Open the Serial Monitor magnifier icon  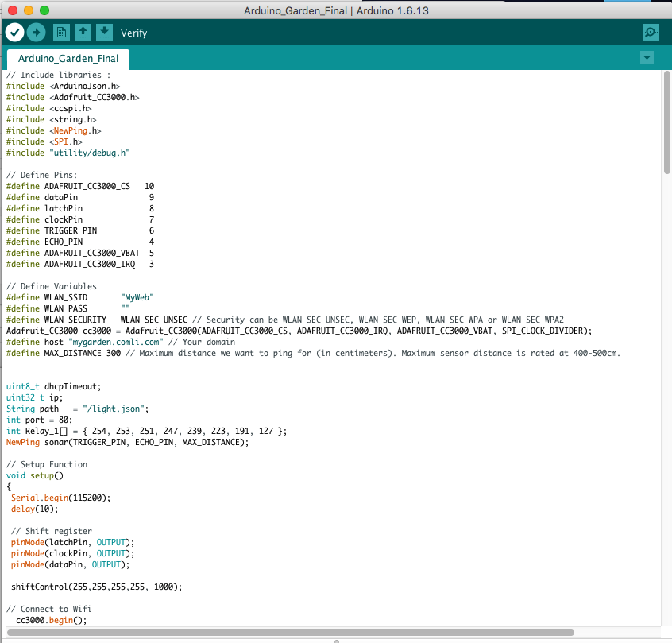[x=651, y=32]
